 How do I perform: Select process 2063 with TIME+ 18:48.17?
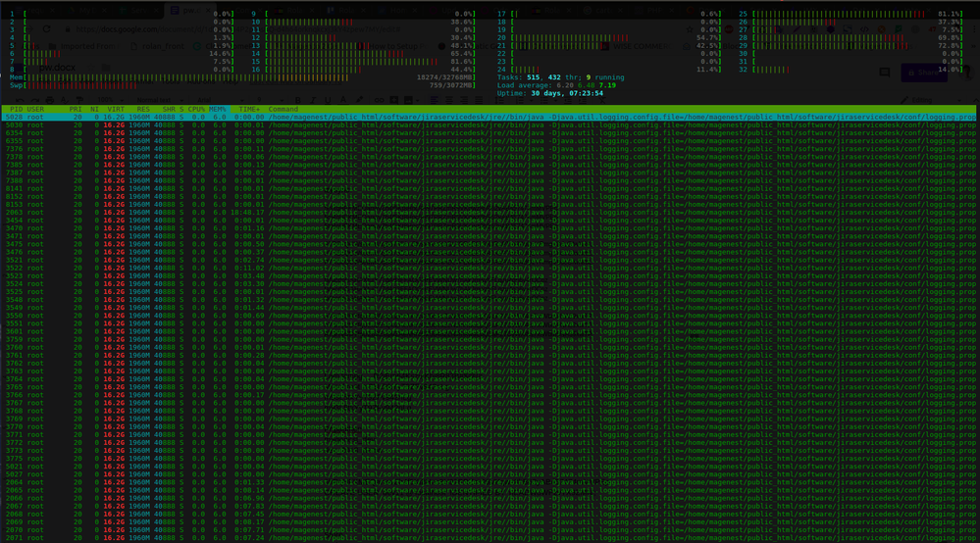tap(489, 213)
